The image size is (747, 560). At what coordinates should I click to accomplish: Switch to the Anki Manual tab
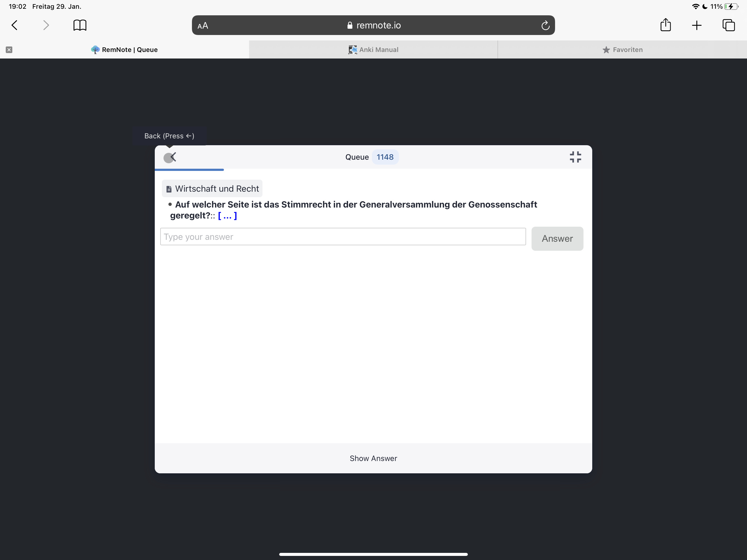tap(373, 50)
